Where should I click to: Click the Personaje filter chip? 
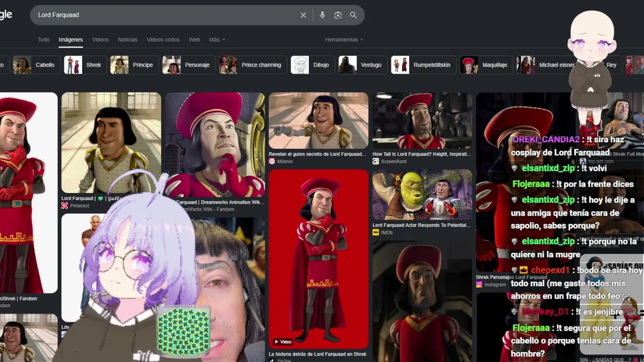pyautogui.click(x=188, y=65)
